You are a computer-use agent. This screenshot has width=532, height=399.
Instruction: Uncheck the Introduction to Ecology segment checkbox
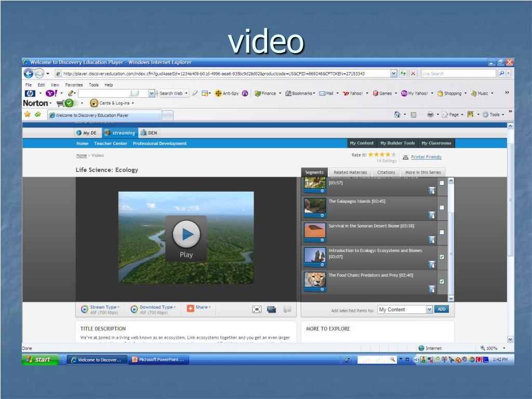(x=442, y=257)
